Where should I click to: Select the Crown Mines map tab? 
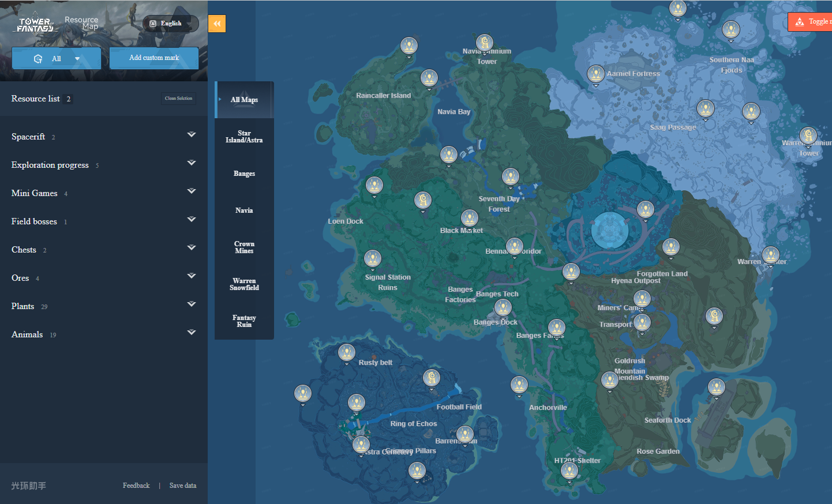click(244, 247)
